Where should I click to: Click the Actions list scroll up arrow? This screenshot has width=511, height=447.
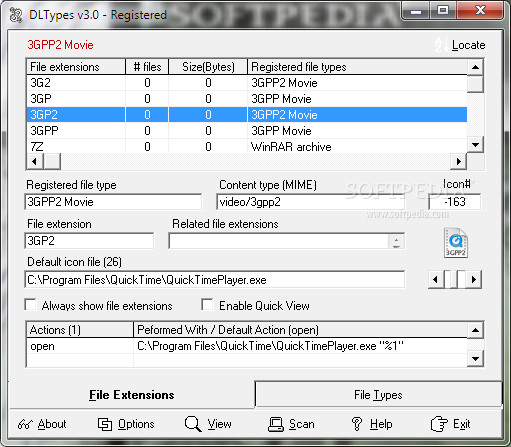475,330
